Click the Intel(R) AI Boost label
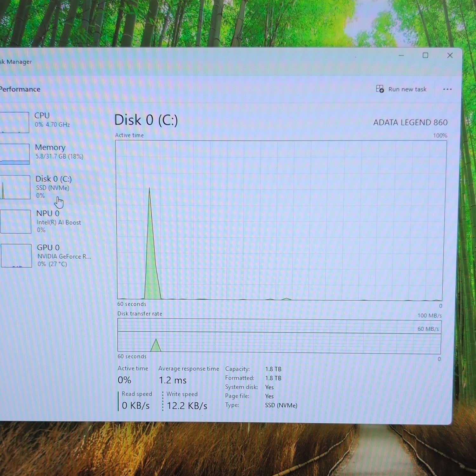Image resolution: width=476 pixels, height=476 pixels. click(59, 222)
